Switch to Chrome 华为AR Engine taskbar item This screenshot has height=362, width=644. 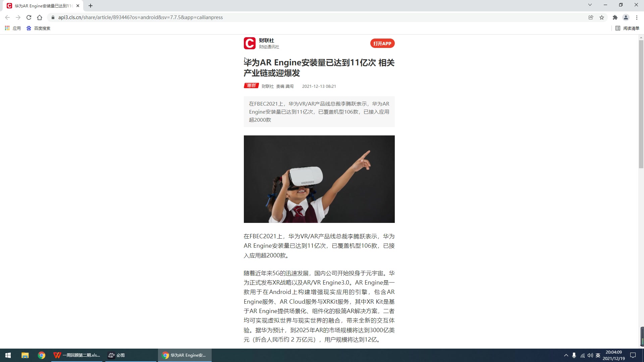coord(185,355)
